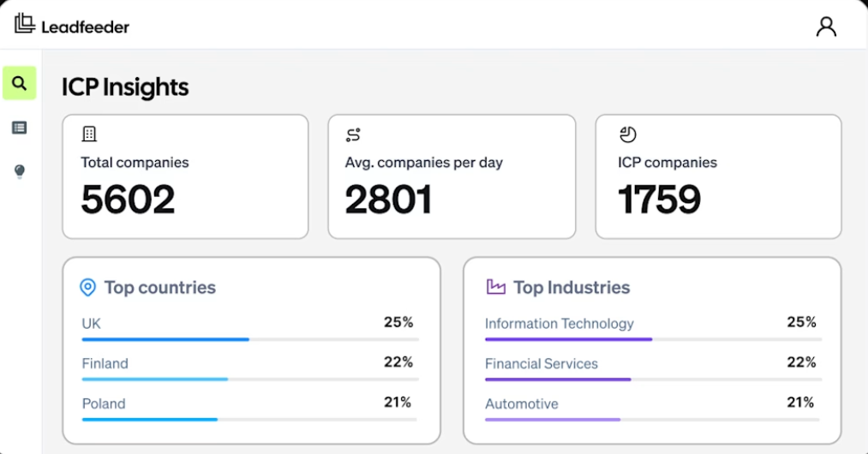
Task: Click the pie chart icon above ICP companies
Action: point(628,134)
